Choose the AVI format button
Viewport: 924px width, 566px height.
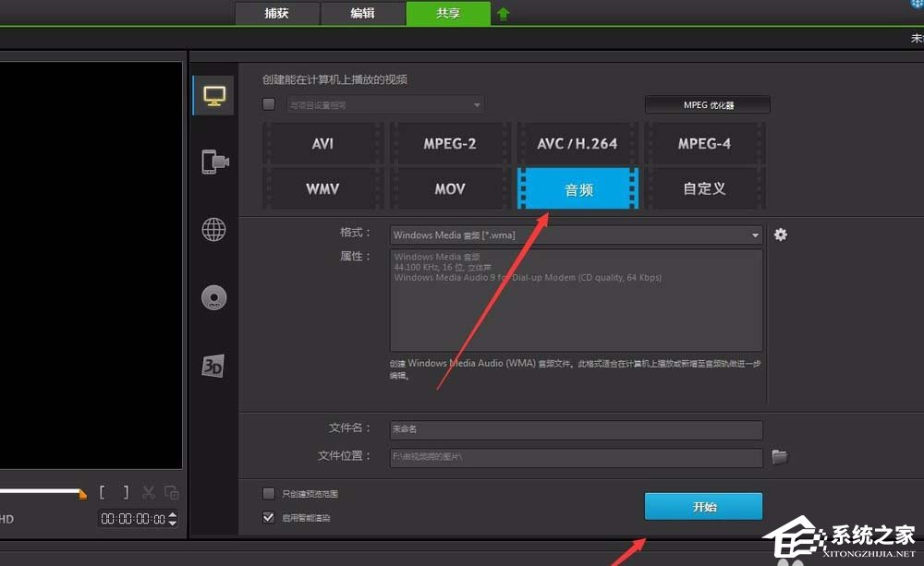322,144
